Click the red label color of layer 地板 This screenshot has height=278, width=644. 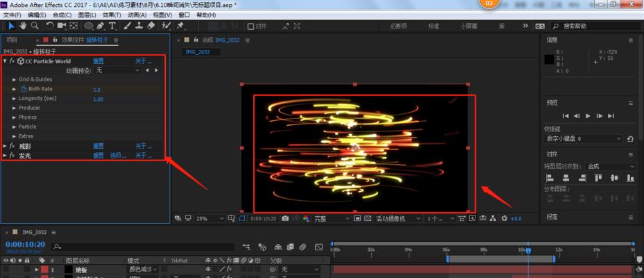pyautogui.click(x=44, y=270)
